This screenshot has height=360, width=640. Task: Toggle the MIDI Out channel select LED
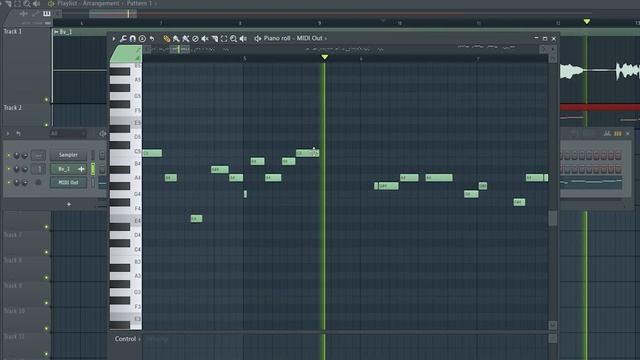[x=93, y=182]
